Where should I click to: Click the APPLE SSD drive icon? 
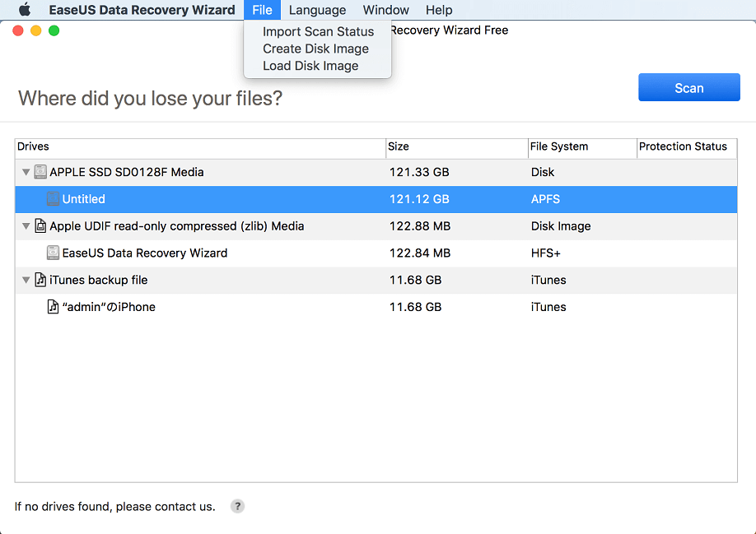click(40, 171)
